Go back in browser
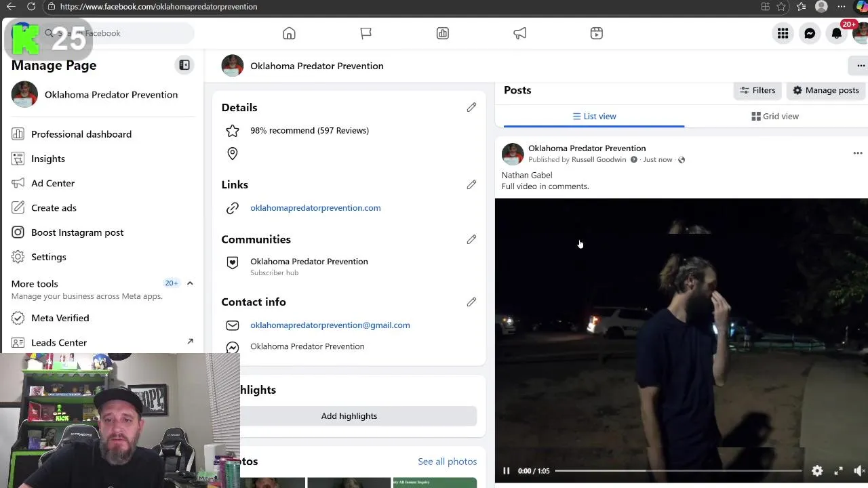868x488 pixels. click(11, 7)
